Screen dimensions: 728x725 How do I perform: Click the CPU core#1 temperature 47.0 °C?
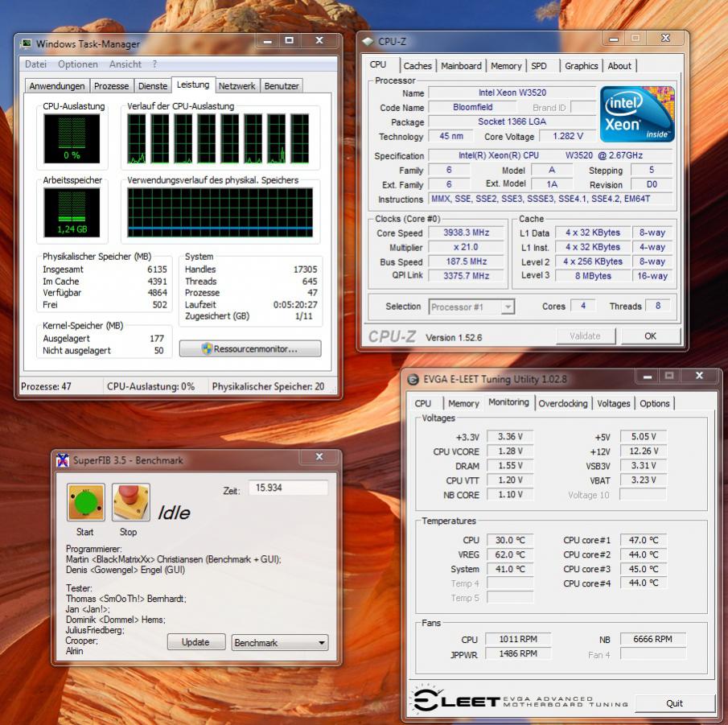point(644,540)
